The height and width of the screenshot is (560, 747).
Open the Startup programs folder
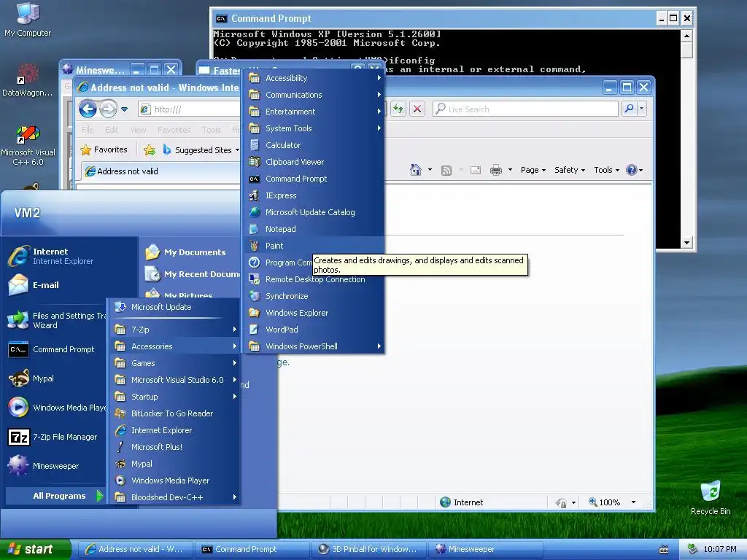(175, 397)
